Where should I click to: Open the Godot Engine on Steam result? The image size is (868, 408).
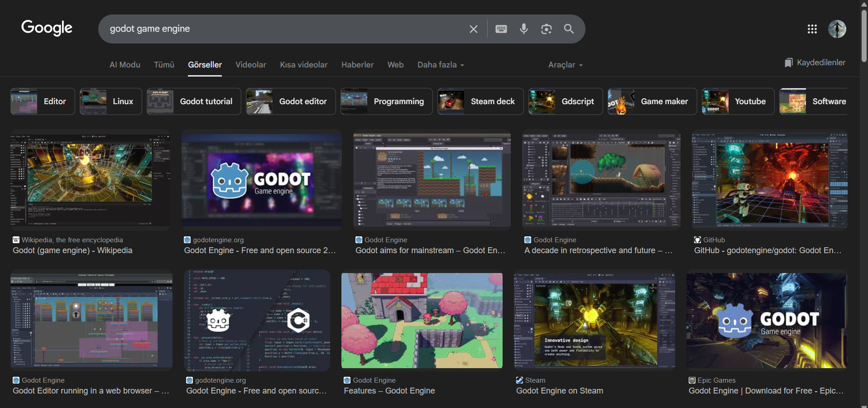(x=559, y=391)
